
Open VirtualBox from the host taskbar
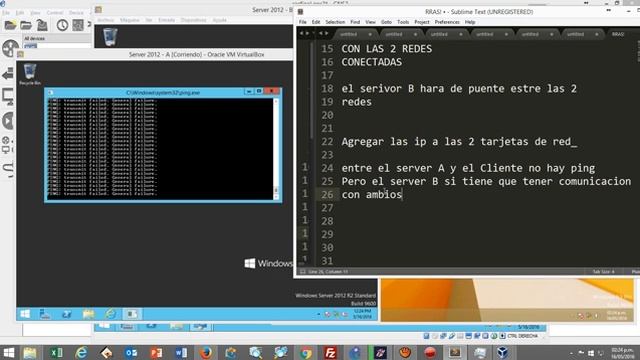502,353
